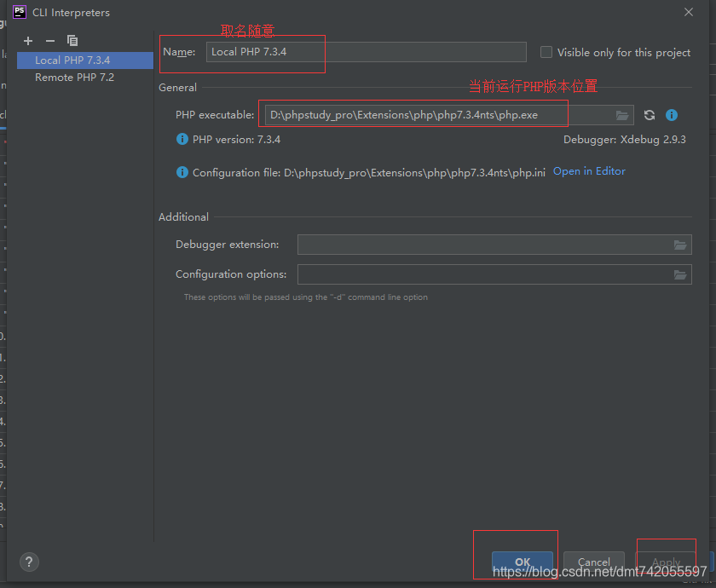Browse for Debugger extension folder icon
Screen dimensions: 716x588
680,245
